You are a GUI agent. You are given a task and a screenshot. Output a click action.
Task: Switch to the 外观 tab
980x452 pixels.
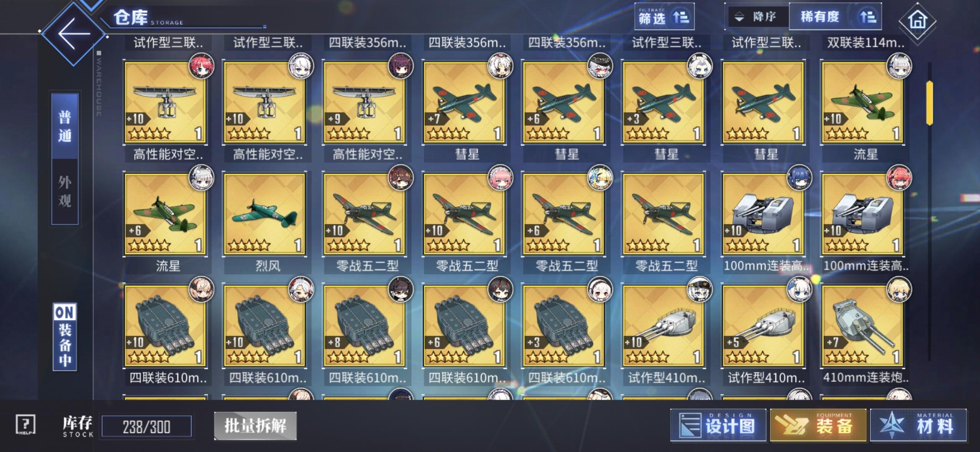[64, 191]
